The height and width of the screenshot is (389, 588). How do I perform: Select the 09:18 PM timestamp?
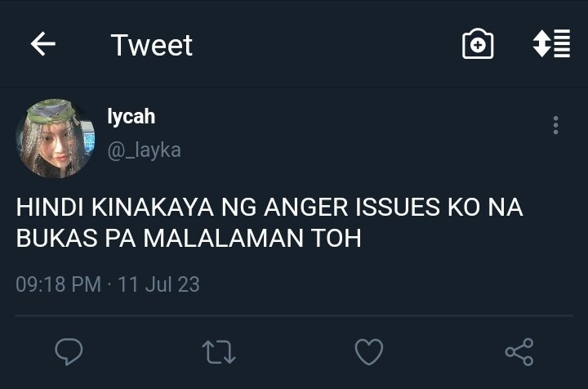click(59, 284)
